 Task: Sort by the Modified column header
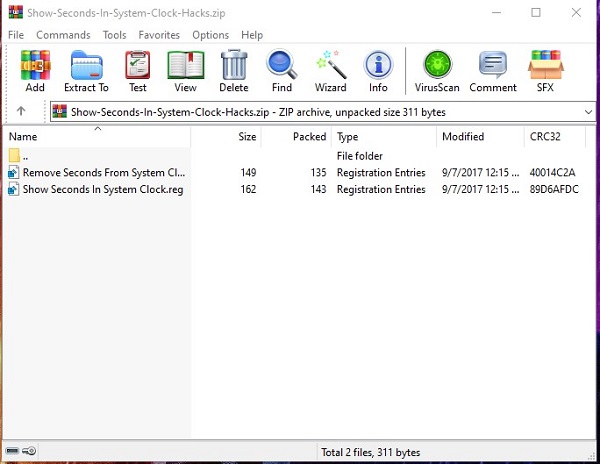(x=480, y=137)
